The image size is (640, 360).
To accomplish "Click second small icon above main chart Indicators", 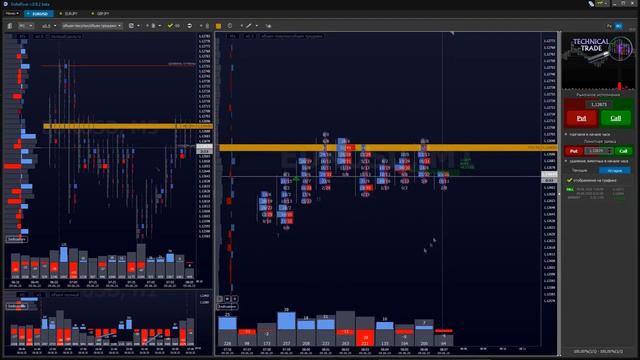I will coord(227,299).
